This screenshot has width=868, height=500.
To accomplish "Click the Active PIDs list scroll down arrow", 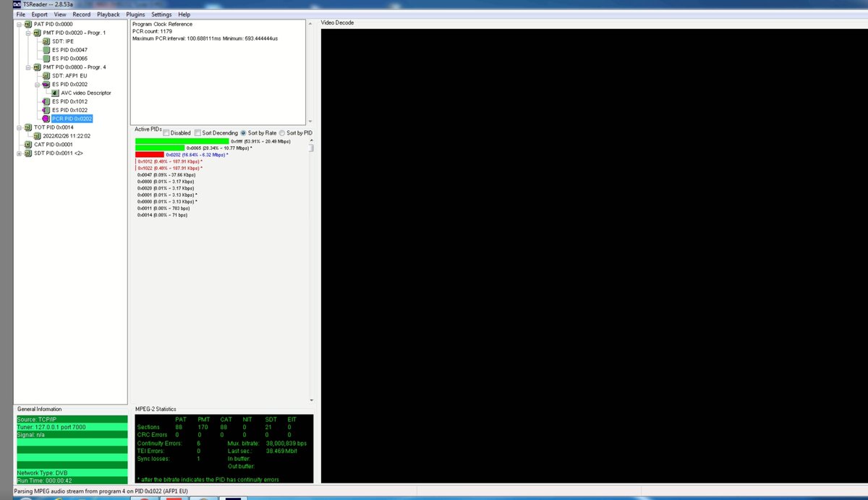I will (312, 399).
